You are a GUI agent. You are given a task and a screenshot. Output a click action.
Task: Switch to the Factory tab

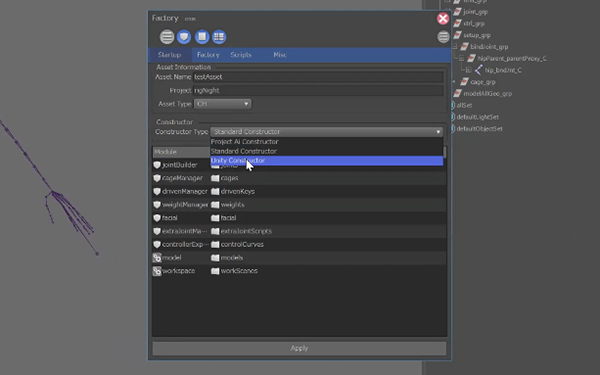(x=208, y=55)
